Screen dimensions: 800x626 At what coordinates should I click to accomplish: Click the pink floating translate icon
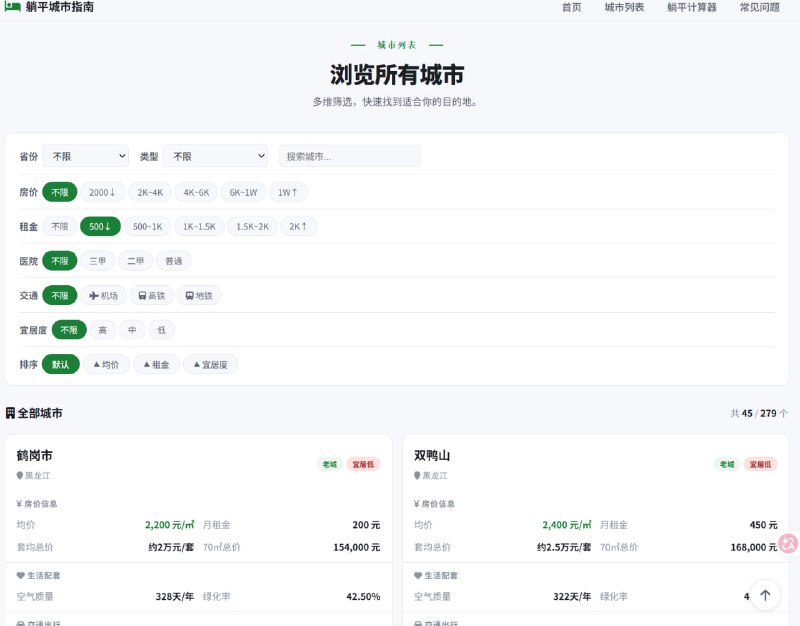click(788, 544)
